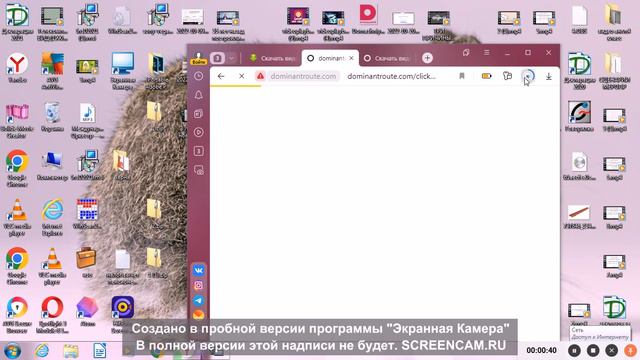The height and width of the screenshot is (360, 640).
Task: Launch Internet Explorer from the taskbar
Action: [x=42, y=351]
